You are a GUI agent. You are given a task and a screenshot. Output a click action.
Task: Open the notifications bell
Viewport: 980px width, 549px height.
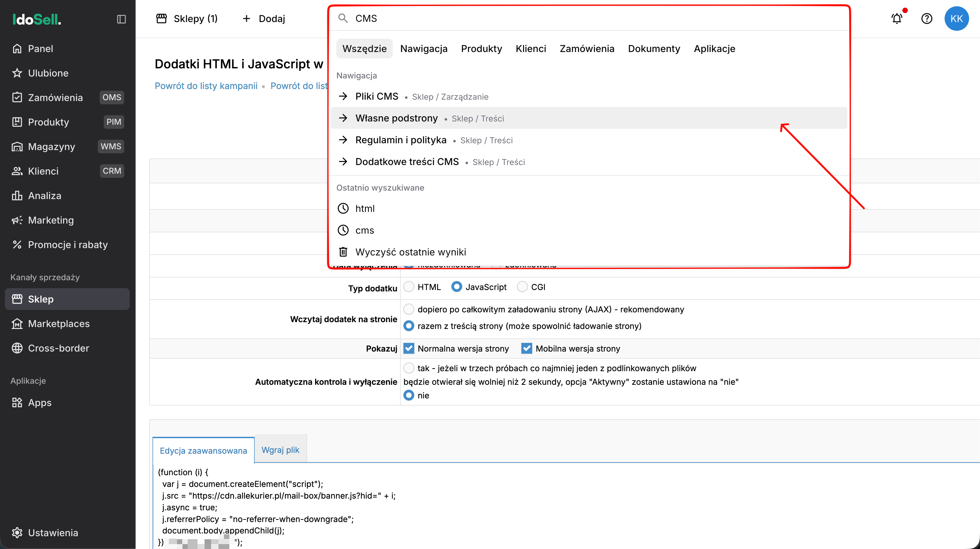tap(897, 18)
